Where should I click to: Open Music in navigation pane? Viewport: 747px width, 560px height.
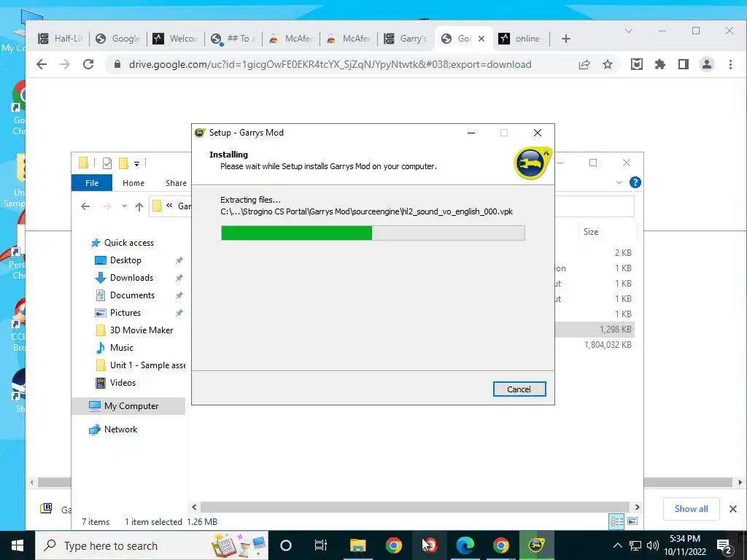click(122, 348)
